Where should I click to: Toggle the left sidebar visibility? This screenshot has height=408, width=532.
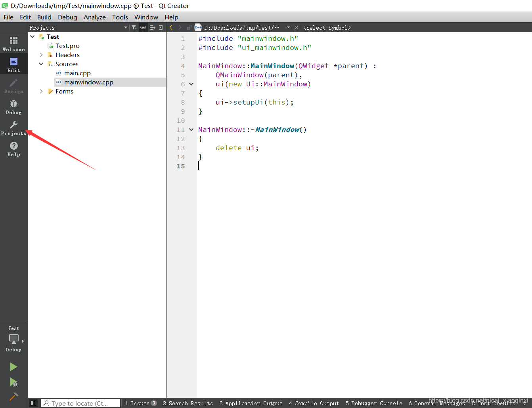(x=33, y=403)
